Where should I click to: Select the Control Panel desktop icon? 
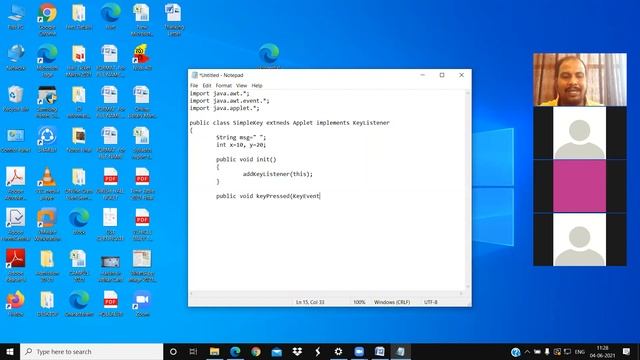16,140
